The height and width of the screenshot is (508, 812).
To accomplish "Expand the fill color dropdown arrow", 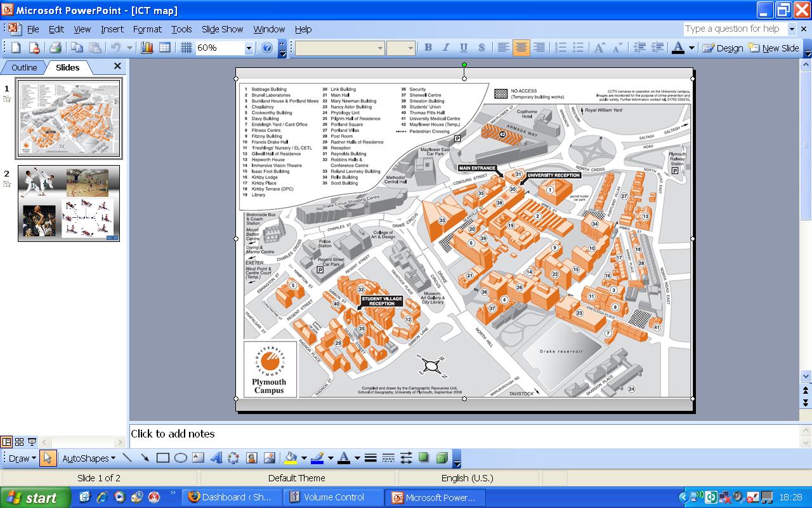I will coord(304,458).
